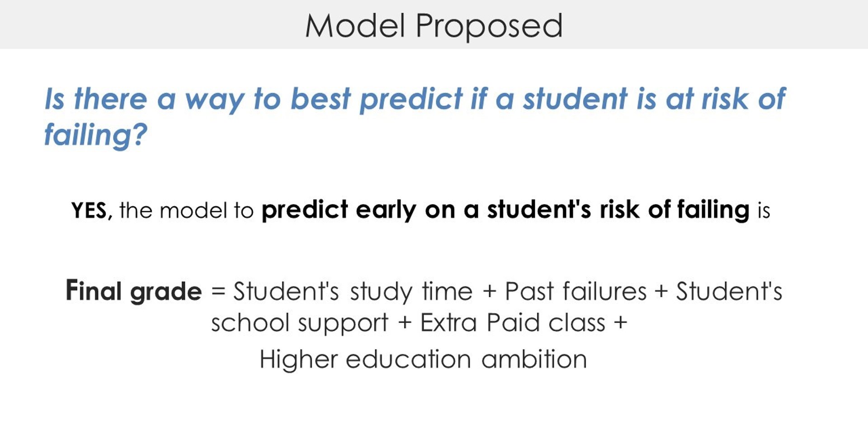The width and height of the screenshot is (868, 447).
Task: Select the gray title banner background
Action: (x=434, y=24)
